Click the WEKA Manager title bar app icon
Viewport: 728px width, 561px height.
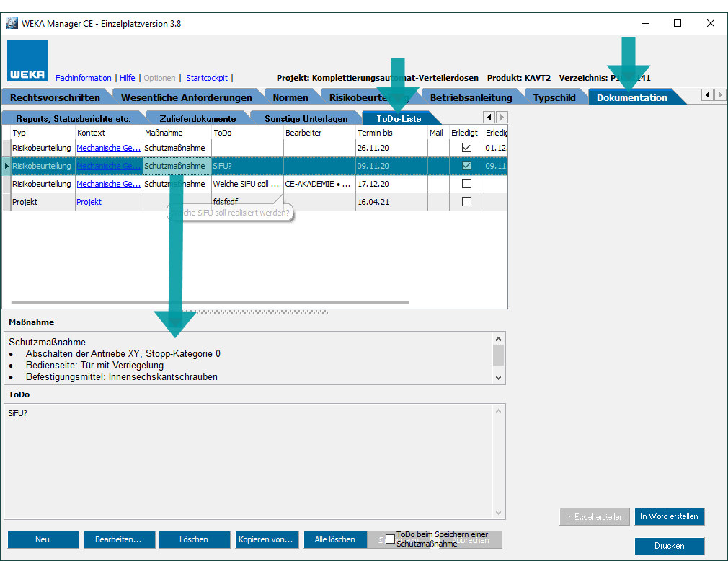coord(12,23)
